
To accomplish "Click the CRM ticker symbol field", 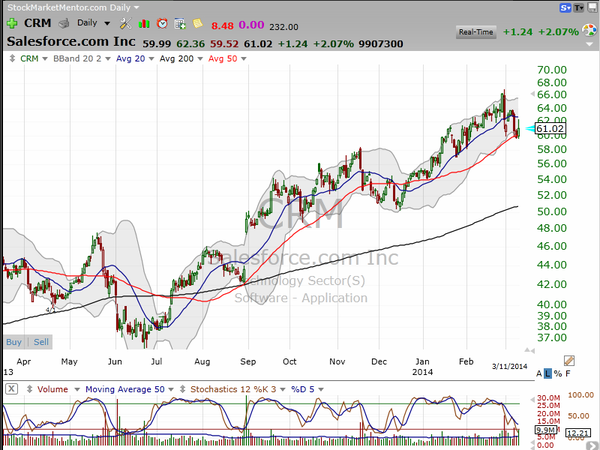I will click(38, 23).
